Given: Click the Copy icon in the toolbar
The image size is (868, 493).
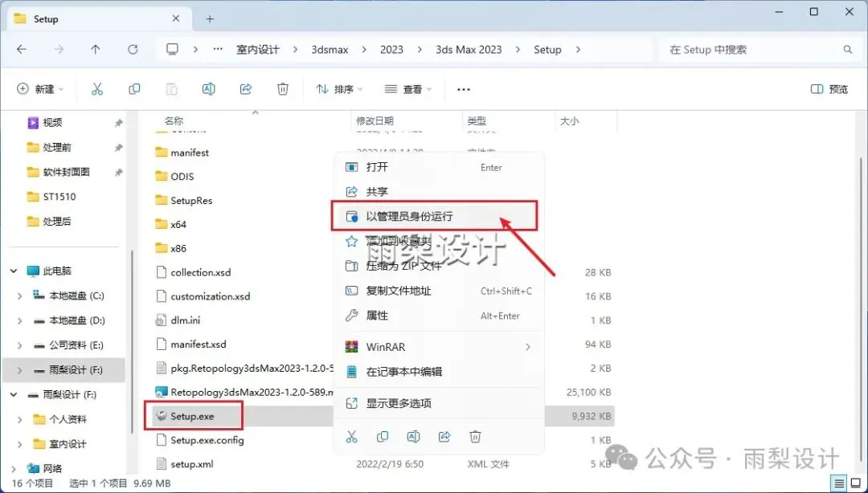Looking at the screenshot, I should [x=134, y=89].
